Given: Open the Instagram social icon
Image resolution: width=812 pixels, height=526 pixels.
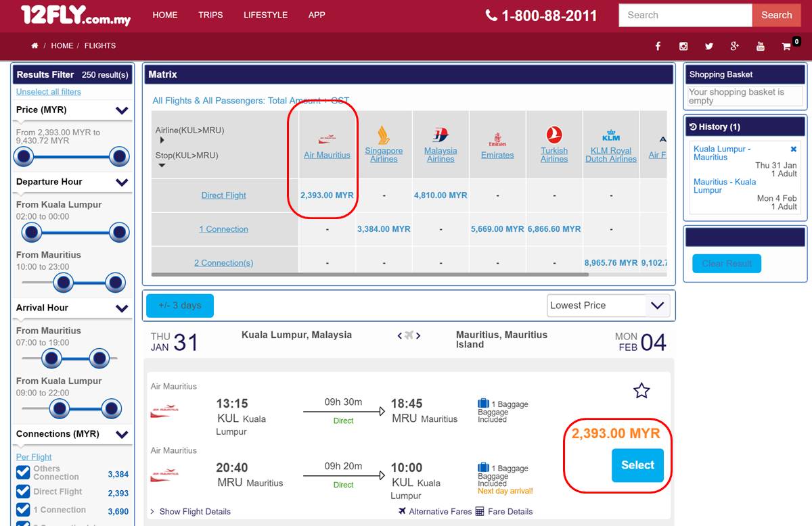Looking at the screenshot, I should pyautogui.click(x=683, y=46).
